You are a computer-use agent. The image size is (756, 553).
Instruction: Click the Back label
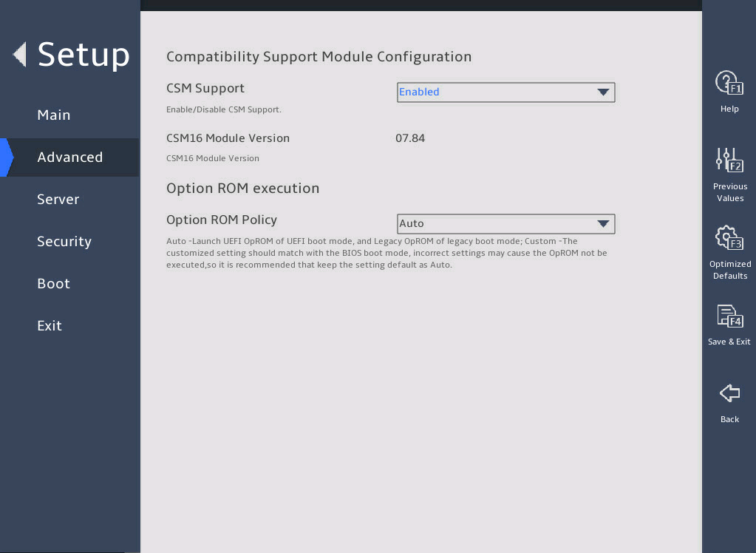729,419
